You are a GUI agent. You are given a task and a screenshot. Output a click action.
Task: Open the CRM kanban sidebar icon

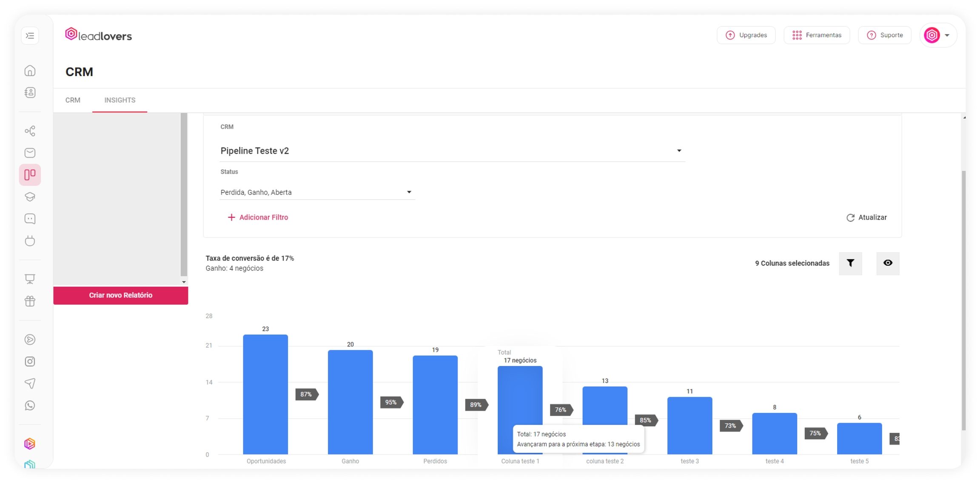click(30, 174)
